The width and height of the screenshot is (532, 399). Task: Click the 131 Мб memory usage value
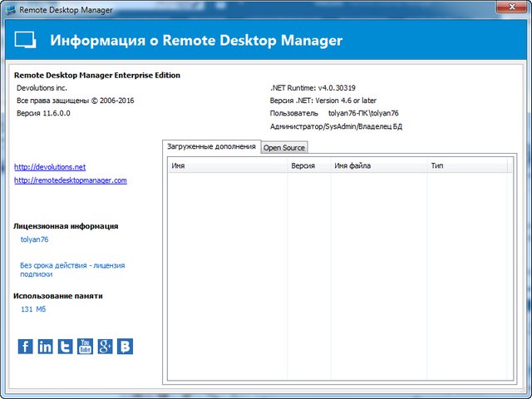point(33,309)
